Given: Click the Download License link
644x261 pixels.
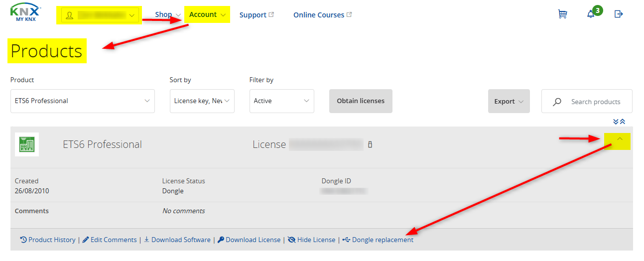Looking at the screenshot, I should point(249,240).
